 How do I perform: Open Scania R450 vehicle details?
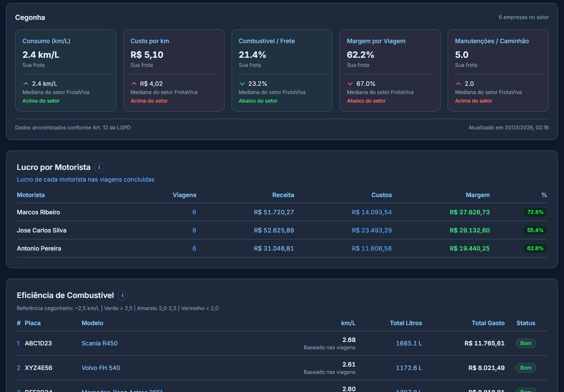[99, 343]
